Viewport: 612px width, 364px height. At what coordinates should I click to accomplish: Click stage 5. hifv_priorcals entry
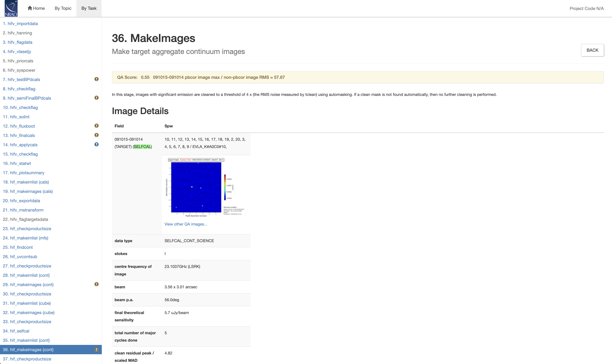[x=18, y=61]
